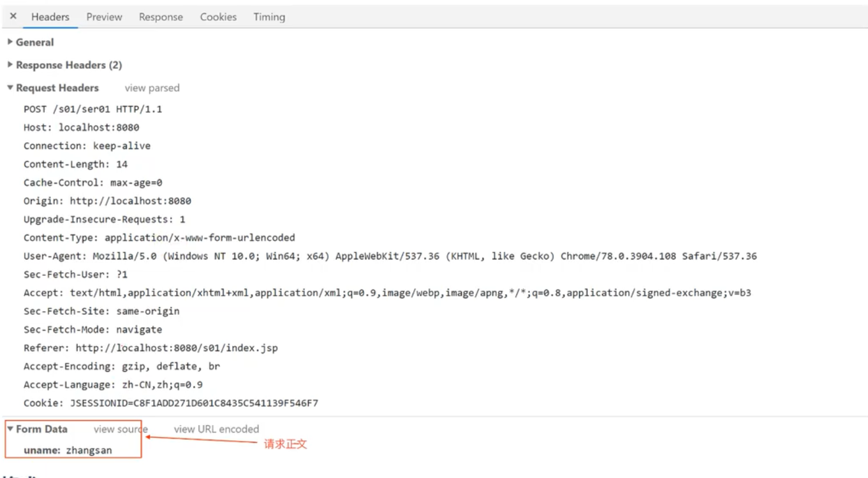Collapse the Form Data section
Viewport: 868px width, 478px height.
coord(37,429)
